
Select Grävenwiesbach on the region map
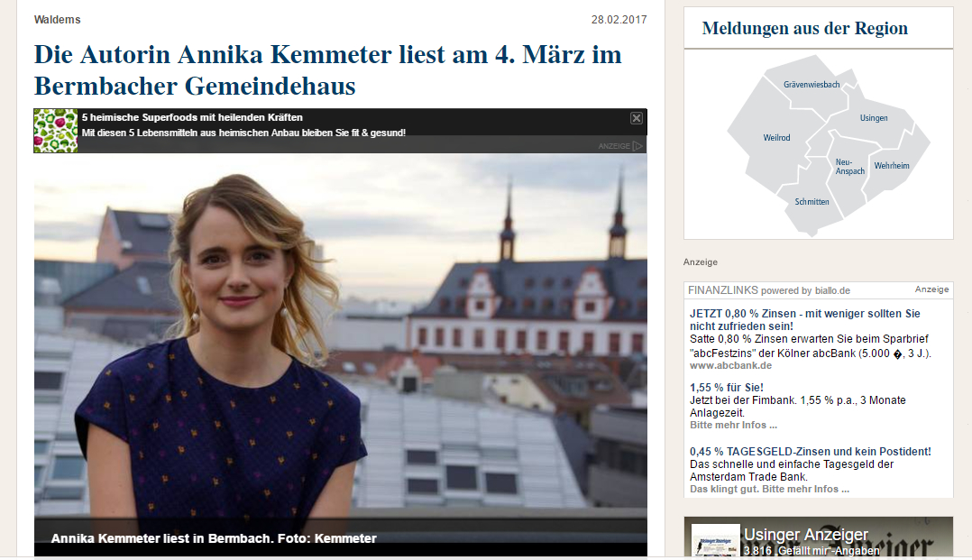pyautogui.click(x=812, y=85)
